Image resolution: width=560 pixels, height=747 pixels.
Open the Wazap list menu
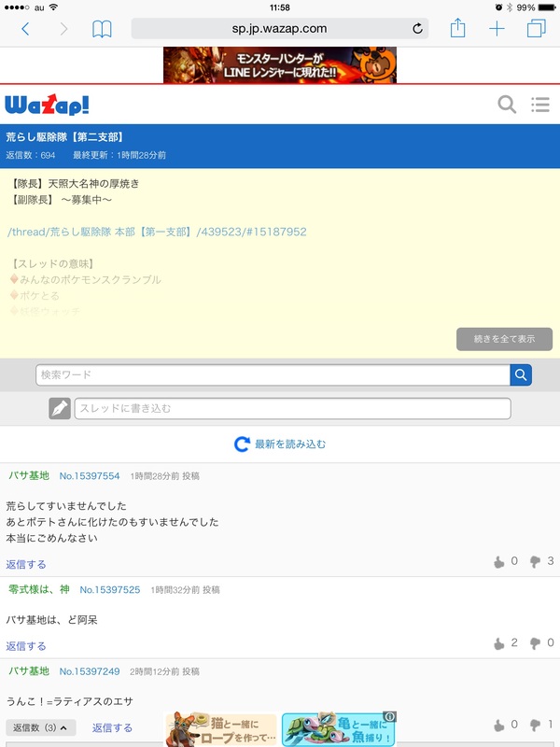(x=539, y=105)
